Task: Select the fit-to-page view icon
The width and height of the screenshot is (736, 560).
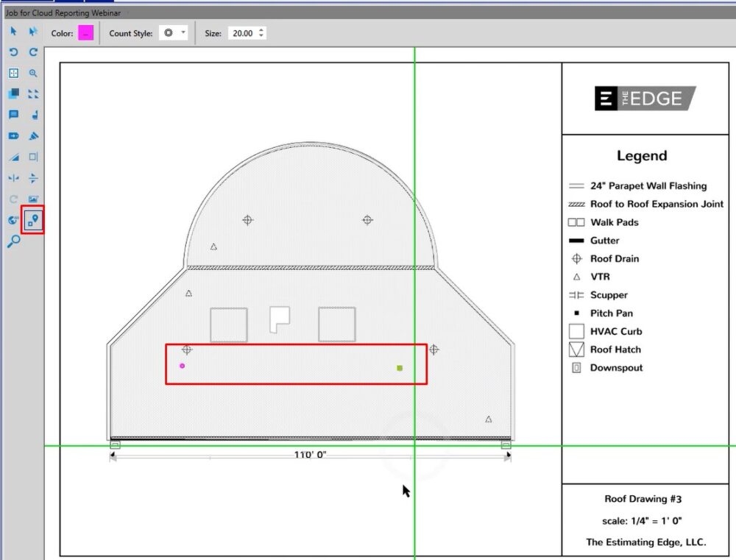Action: (13, 73)
